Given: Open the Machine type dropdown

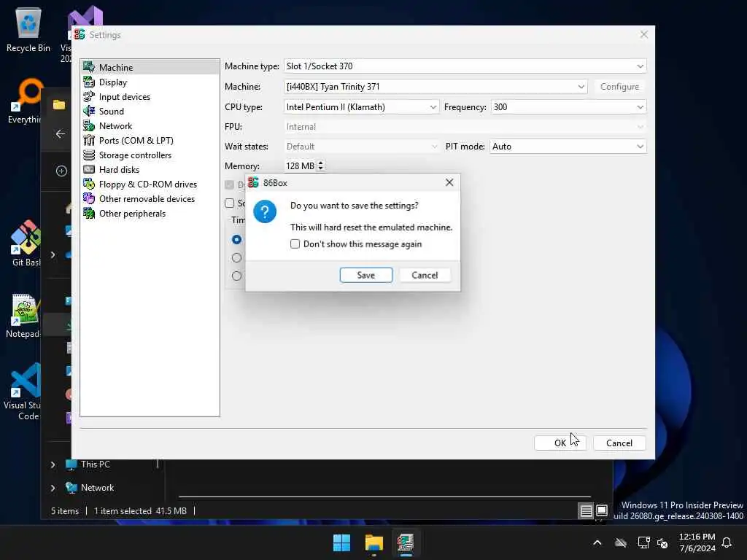Looking at the screenshot, I should tap(465, 66).
